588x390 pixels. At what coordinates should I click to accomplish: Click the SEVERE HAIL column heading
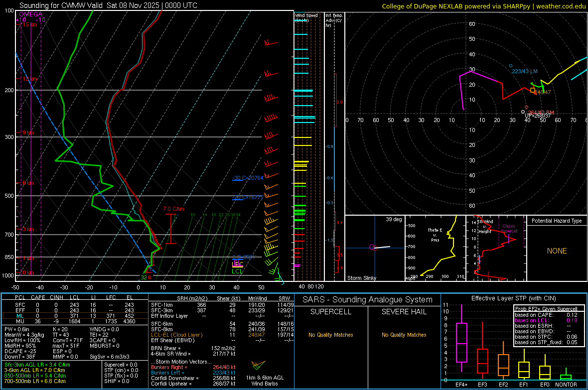pos(404,312)
